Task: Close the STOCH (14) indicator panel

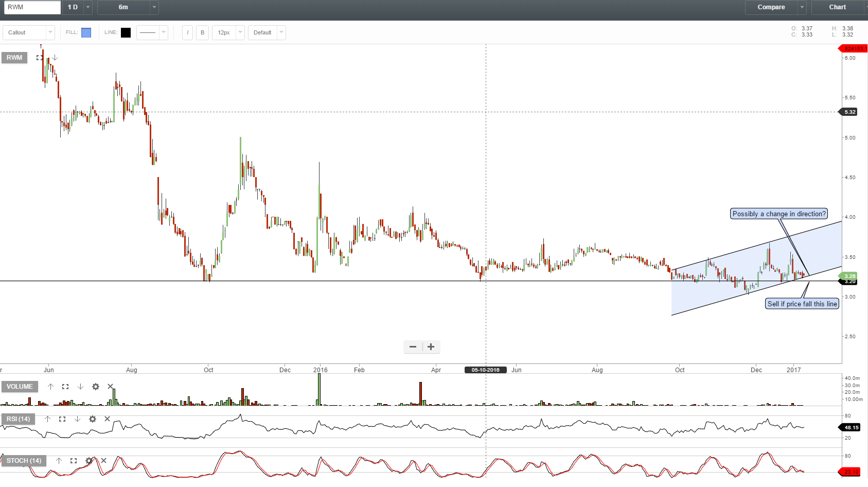Action: click(x=103, y=460)
